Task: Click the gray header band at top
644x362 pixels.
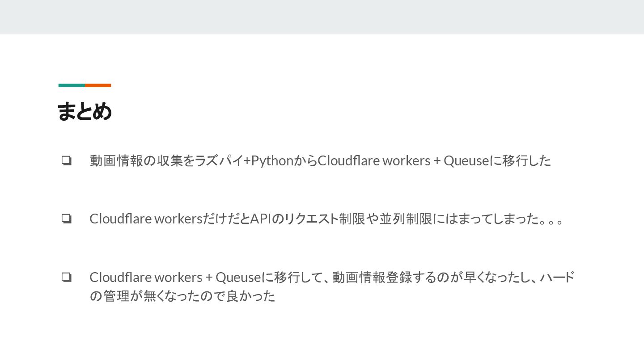Action: point(322,17)
